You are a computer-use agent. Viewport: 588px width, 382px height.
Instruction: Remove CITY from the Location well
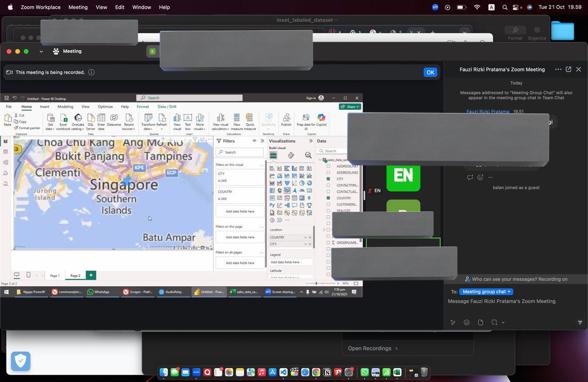pyautogui.click(x=310, y=244)
